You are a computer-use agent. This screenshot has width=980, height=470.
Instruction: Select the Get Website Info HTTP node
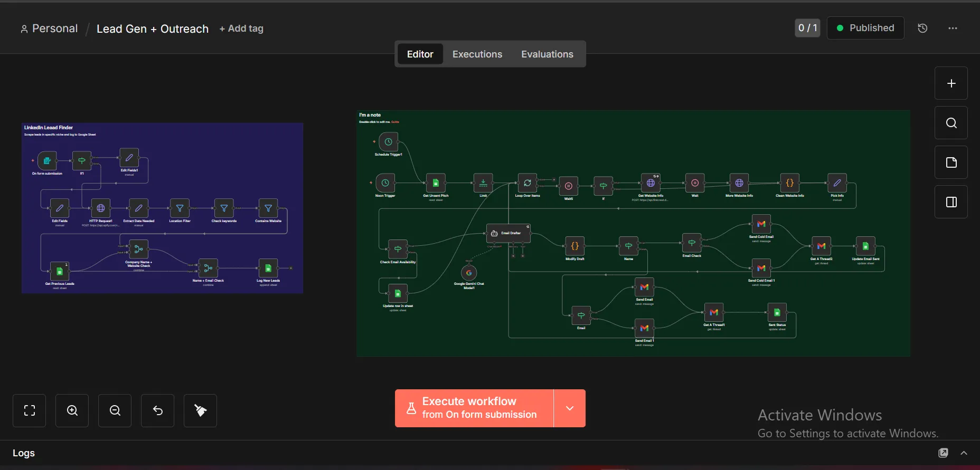coord(651,183)
